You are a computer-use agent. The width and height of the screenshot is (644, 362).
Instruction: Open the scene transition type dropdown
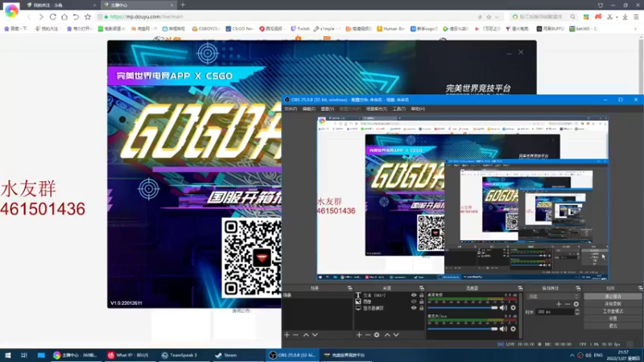[553, 296]
